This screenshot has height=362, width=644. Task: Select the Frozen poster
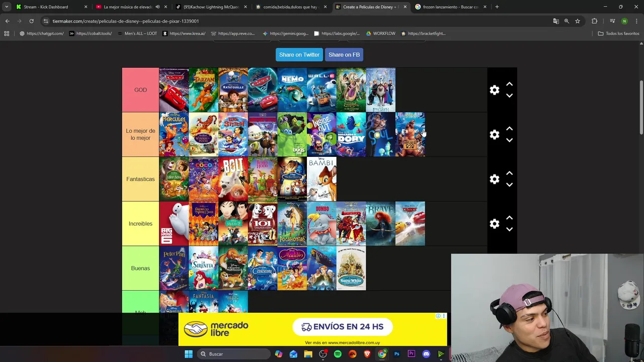[381, 90]
